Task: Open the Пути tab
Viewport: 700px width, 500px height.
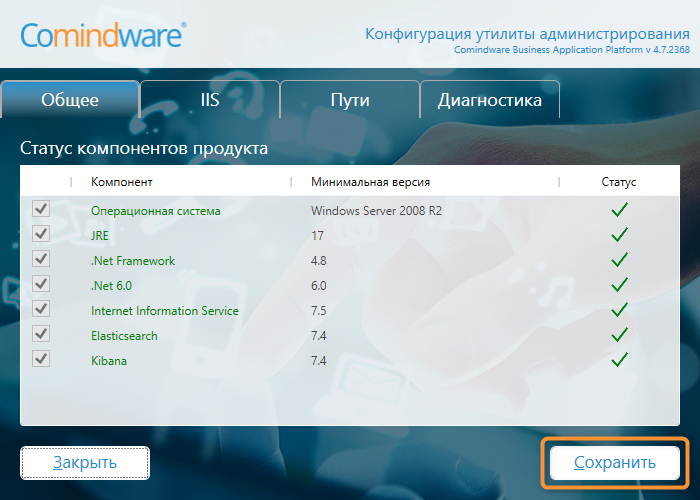Action: coord(350,100)
